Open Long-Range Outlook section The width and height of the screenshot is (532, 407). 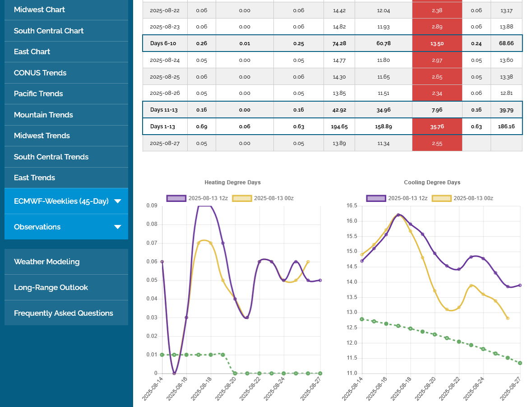(51, 287)
